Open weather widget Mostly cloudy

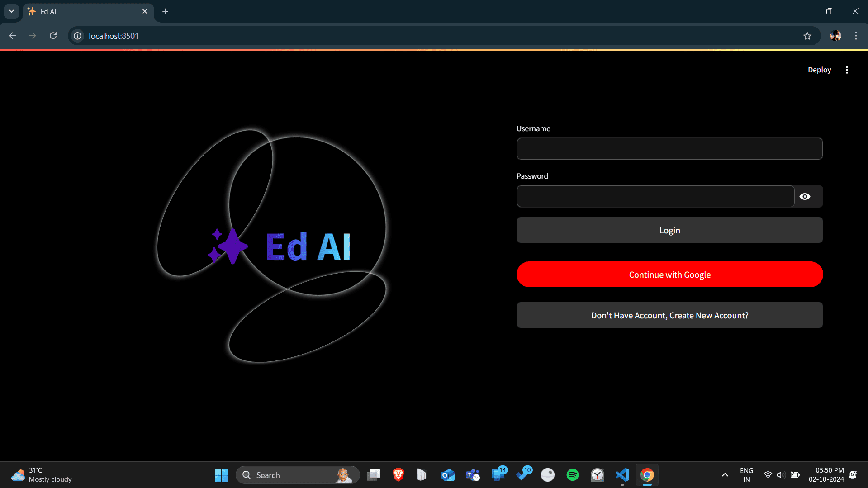click(x=42, y=475)
